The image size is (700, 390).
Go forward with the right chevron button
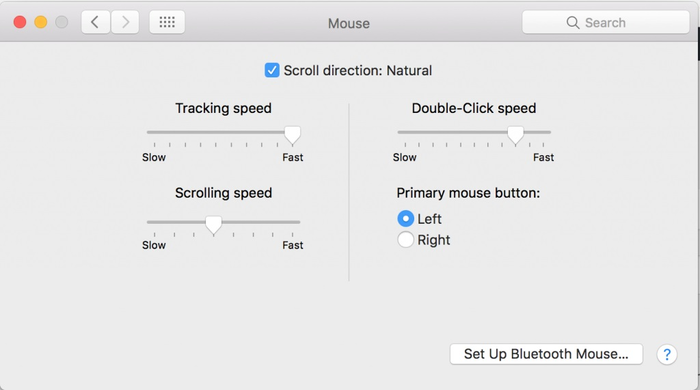pos(125,22)
